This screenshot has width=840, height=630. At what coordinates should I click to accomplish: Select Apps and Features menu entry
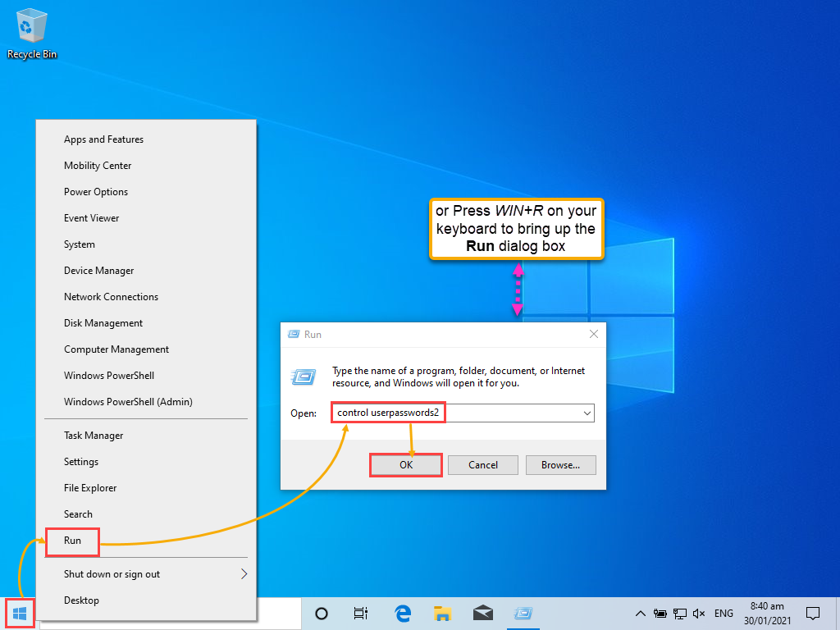pyautogui.click(x=146, y=139)
